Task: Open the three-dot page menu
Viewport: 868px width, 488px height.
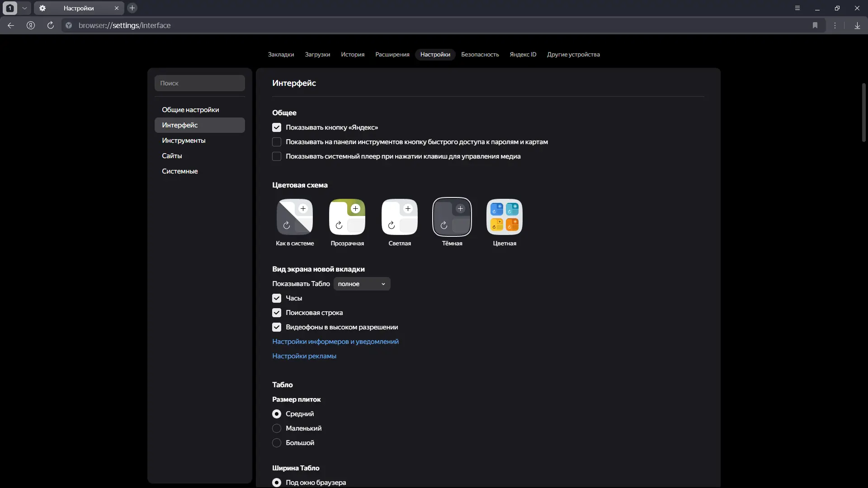Action: (x=835, y=25)
